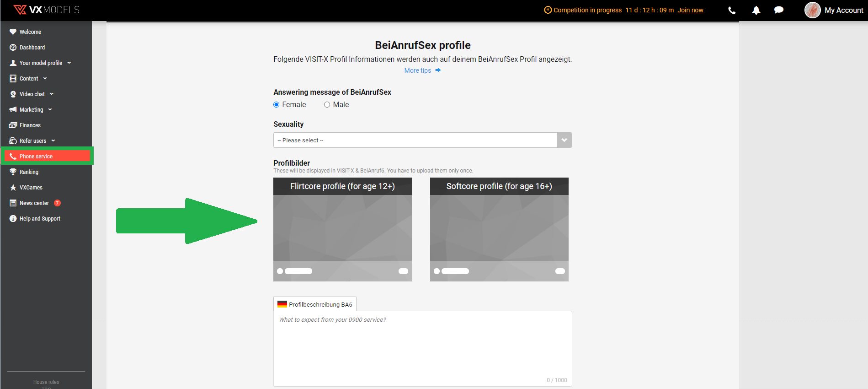Open the Sexuality dropdown
The width and height of the screenshot is (868, 389).
[x=422, y=140]
